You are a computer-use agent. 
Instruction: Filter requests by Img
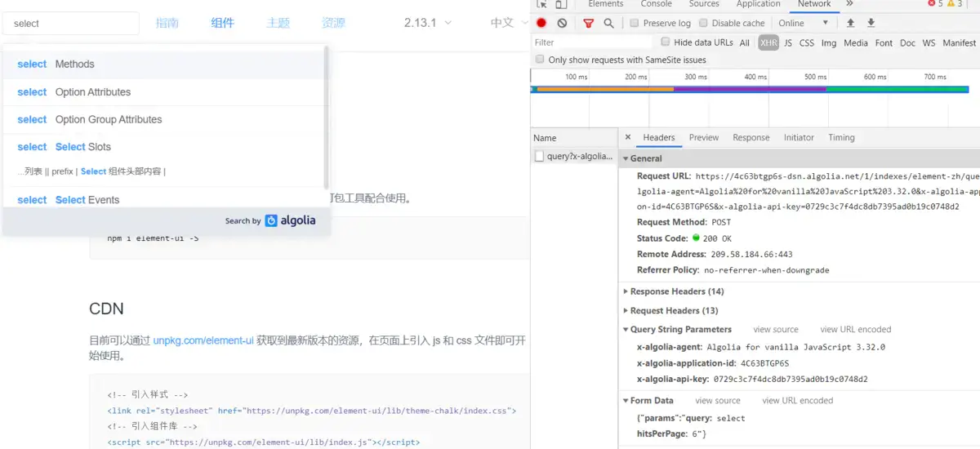(829, 42)
